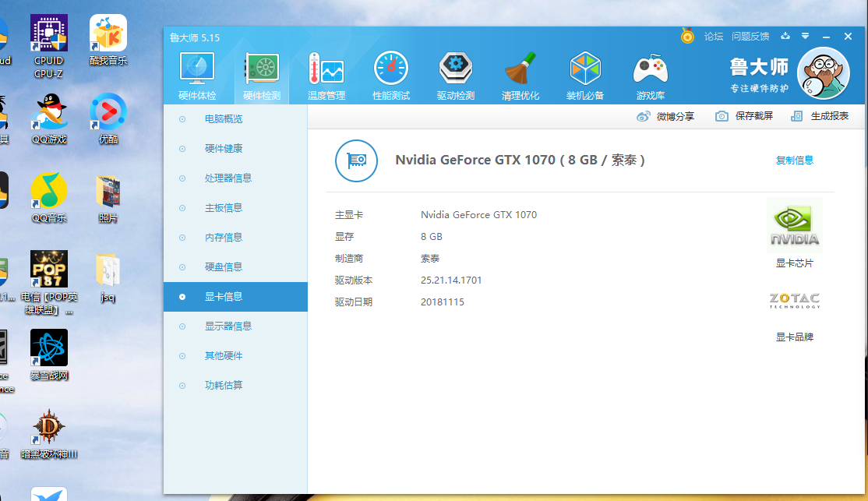Click the ZOTAC 显卡品牌 brand logo

coord(795,300)
